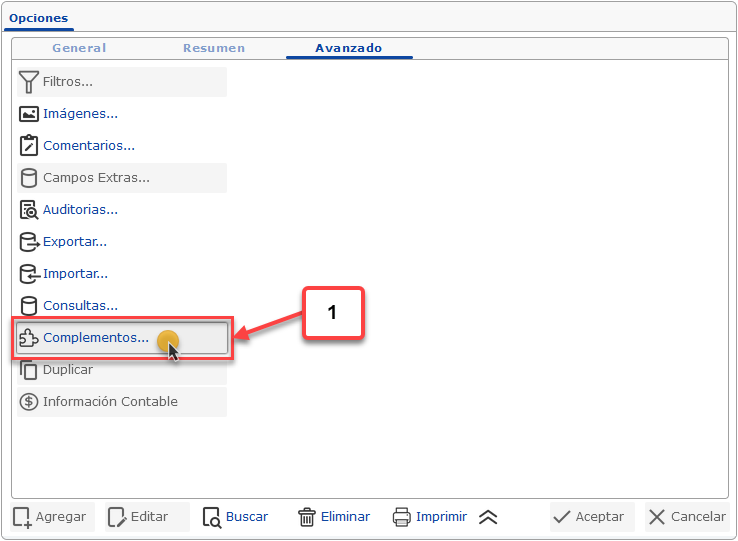Click the Buscar search button
Image resolution: width=738 pixels, height=541 pixels.
[x=236, y=517]
